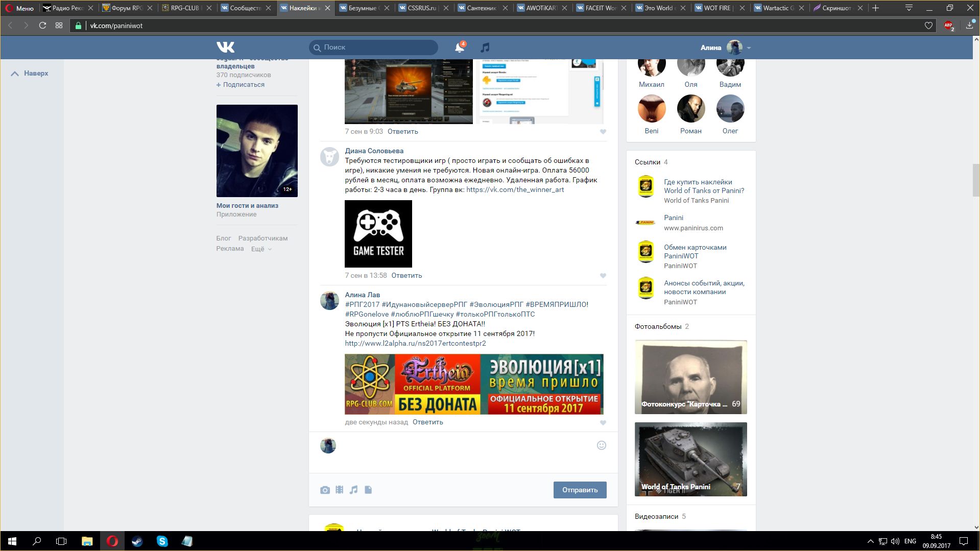Expand the Алина account dropdown
The height and width of the screenshot is (551, 980).
pos(749,47)
